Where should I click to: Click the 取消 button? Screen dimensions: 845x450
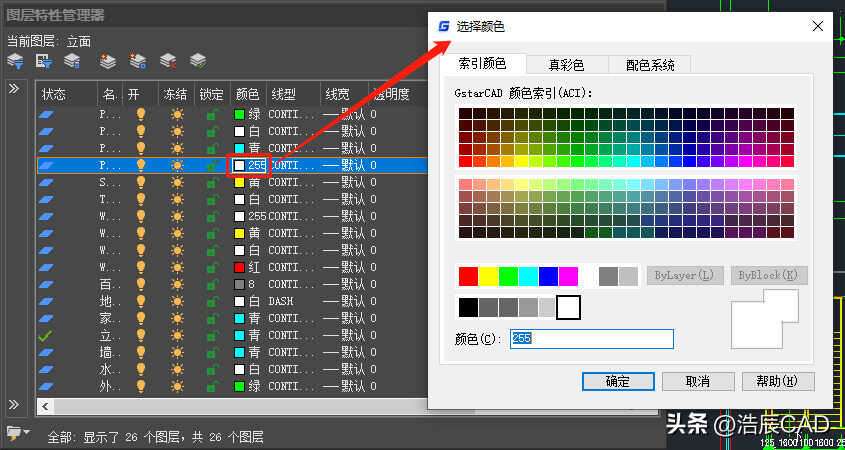(x=697, y=381)
